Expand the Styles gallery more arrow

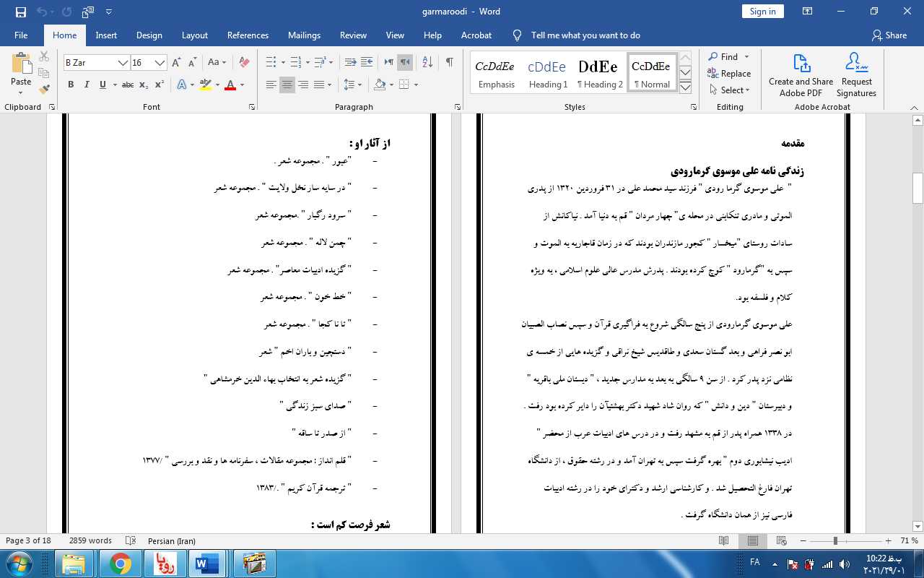tap(685, 87)
